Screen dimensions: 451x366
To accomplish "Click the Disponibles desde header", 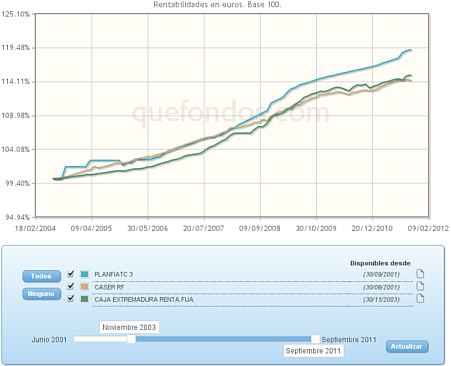I will (x=380, y=263).
